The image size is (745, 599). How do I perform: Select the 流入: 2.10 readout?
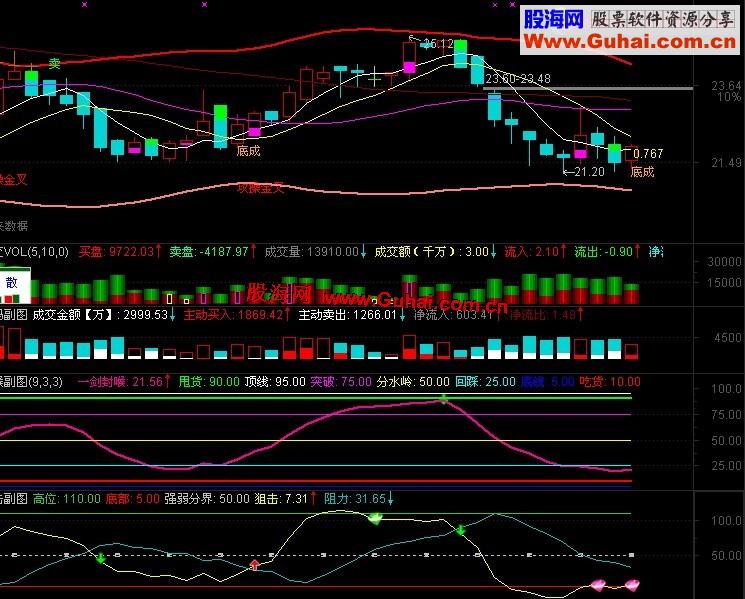(535, 251)
